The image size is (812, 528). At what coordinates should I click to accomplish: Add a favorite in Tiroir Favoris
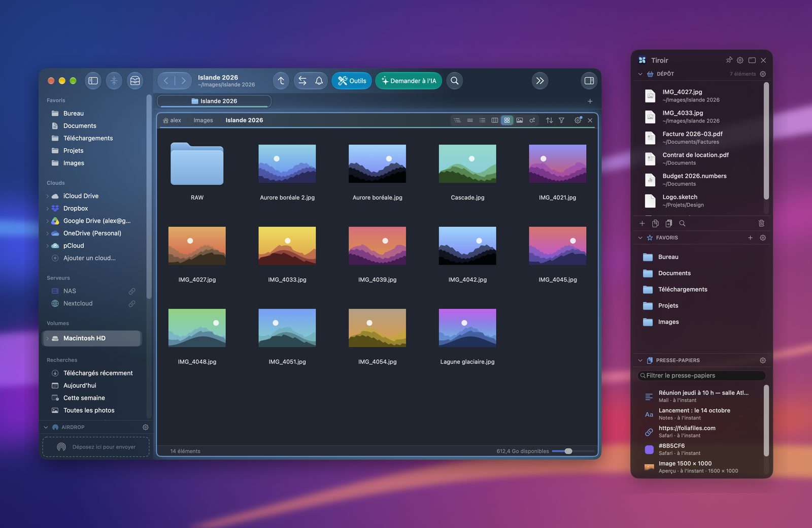(x=750, y=238)
